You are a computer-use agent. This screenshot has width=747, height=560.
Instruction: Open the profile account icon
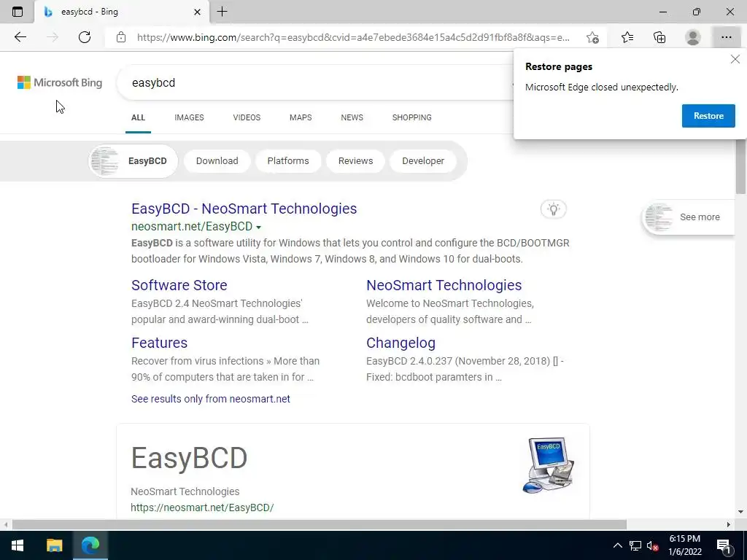pyautogui.click(x=693, y=37)
